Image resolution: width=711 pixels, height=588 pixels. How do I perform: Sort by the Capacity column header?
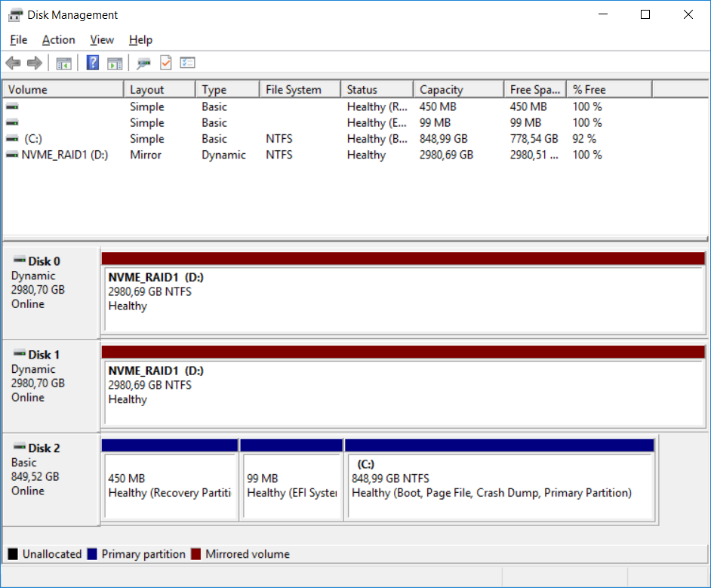[x=459, y=89]
